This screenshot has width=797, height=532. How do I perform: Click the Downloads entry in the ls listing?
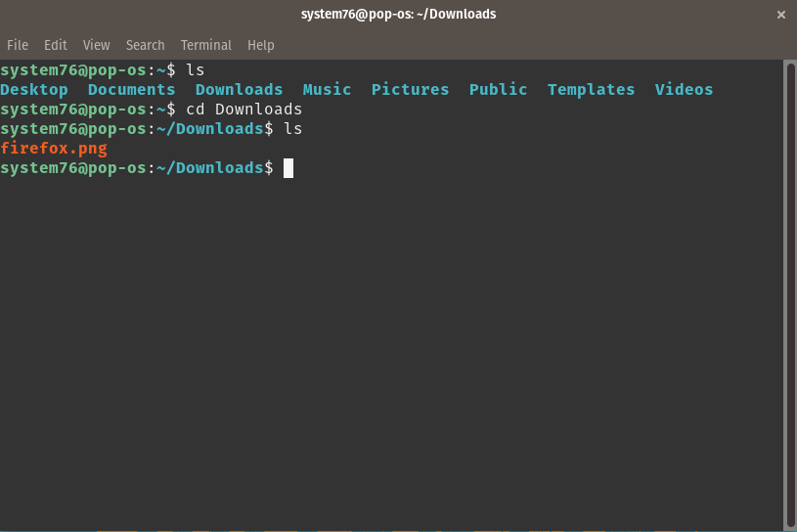pos(239,90)
